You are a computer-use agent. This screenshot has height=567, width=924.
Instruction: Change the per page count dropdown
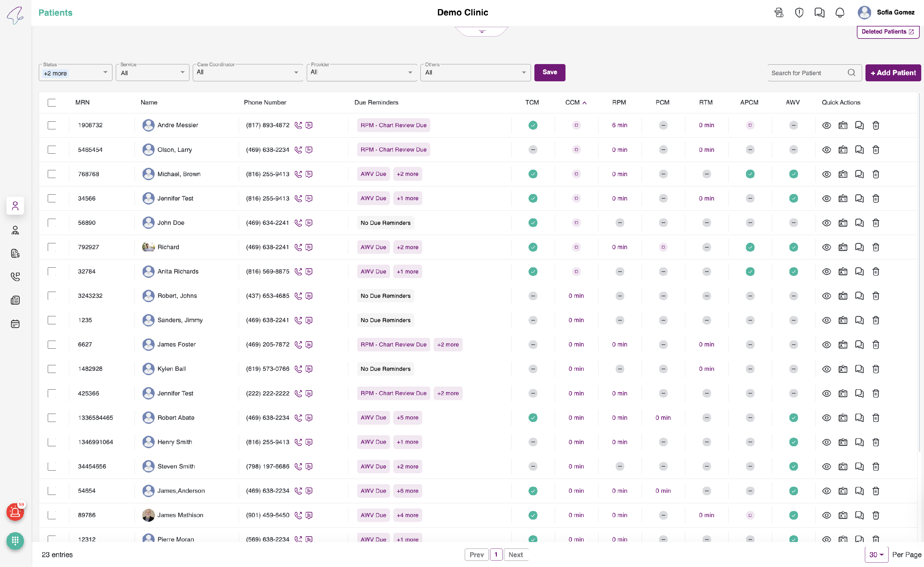pos(876,555)
